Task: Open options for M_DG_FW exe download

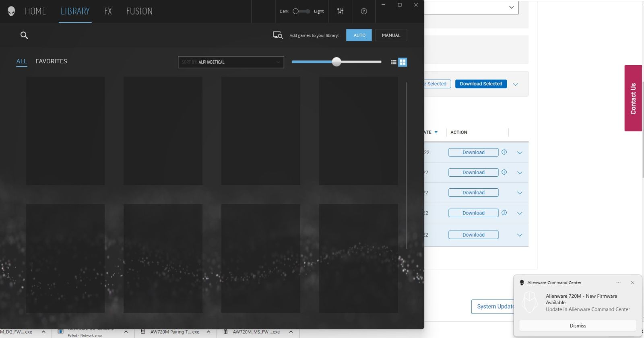Action: coord(43,332)
